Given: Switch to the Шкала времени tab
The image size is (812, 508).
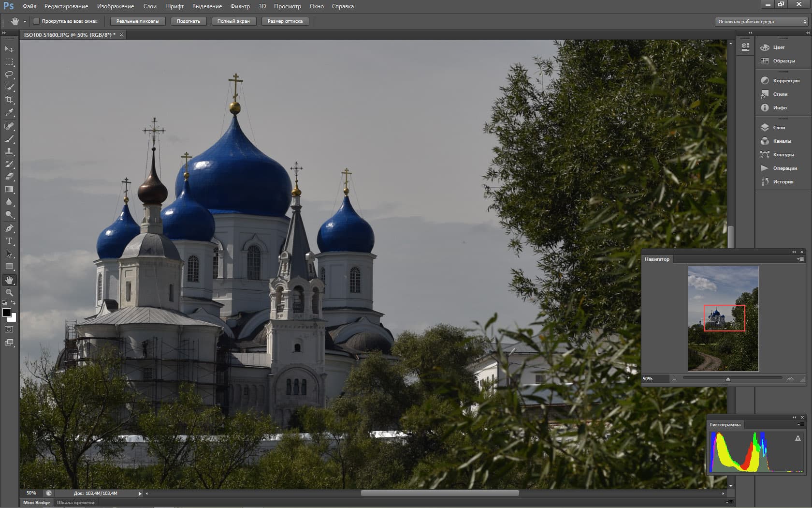Looking at the screenshot, I should point(75,503).
